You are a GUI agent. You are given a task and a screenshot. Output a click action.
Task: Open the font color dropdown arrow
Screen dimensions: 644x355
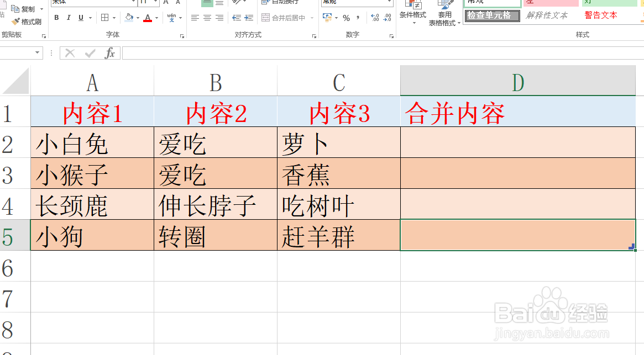[x=156, y=17]
